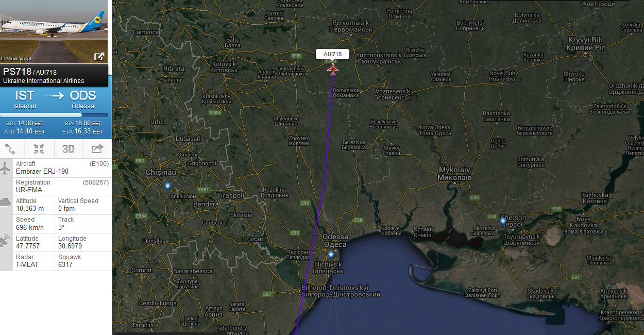Click the Kherson airport pin
644x335 pixels.
pyautogui.click(x=503, y=222)
